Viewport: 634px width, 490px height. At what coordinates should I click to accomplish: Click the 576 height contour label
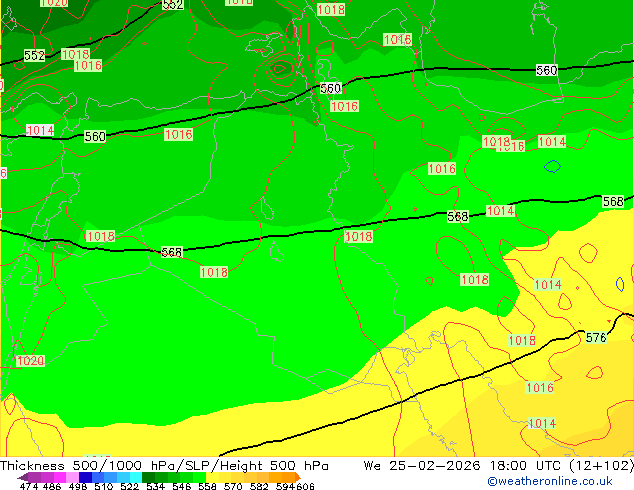(596, 338)
